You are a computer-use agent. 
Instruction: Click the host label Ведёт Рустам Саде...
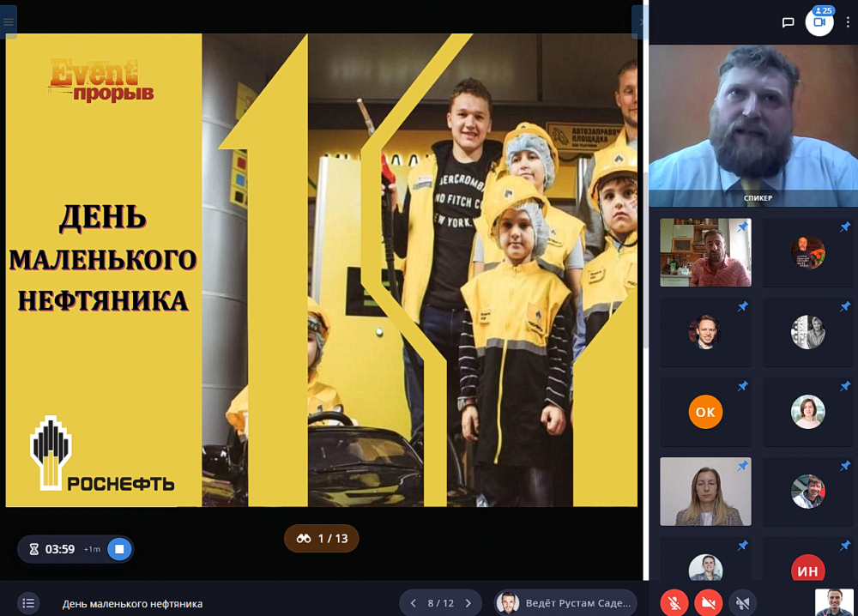[x=565, y=603]
